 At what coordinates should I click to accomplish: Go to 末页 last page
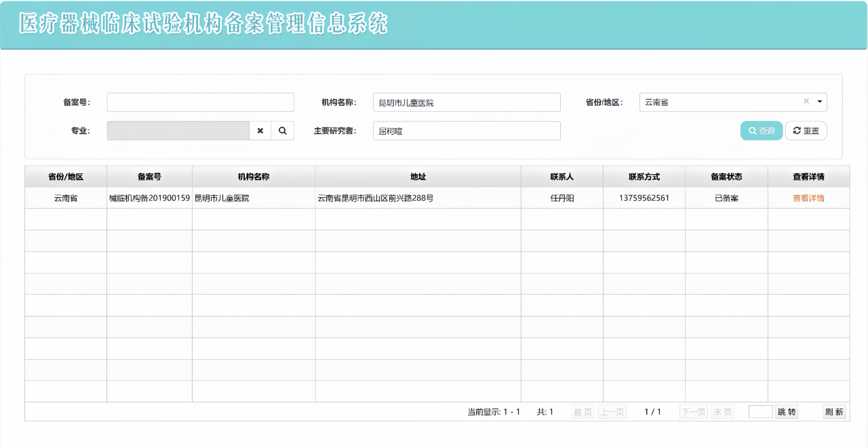(x=722, y=412)
